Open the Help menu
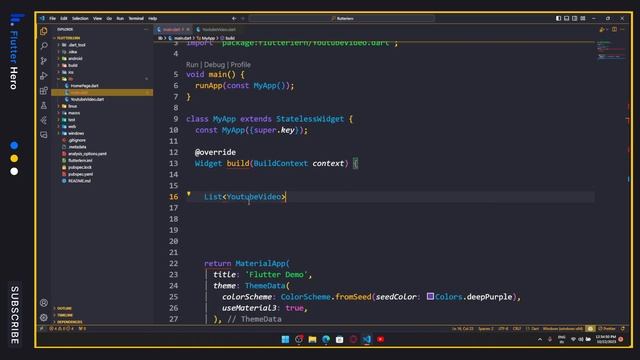The width and height of the screenshot is (640, 360). pos(153,18)
